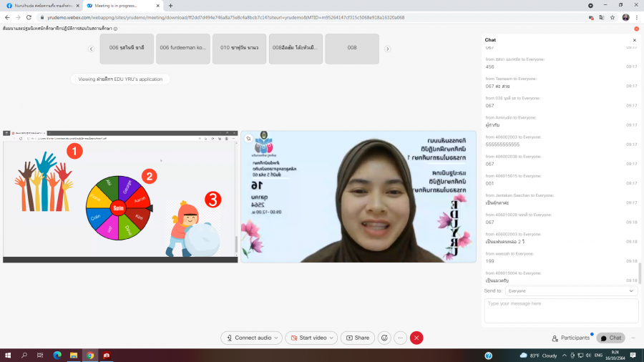Reload the Webex page
The height and width of the screenshot is (362, 644).
pyautogui.click(x=29, y=17)
